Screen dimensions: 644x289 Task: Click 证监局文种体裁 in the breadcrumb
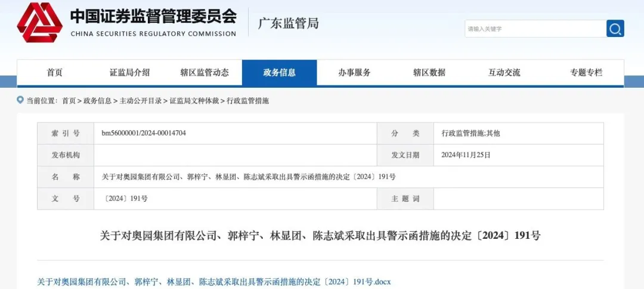click(194, 101)
